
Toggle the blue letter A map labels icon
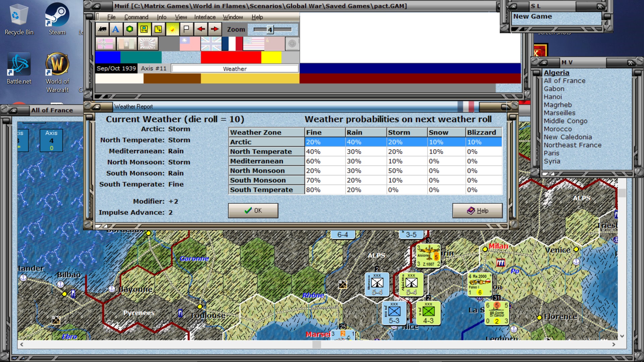coord(116,29)
